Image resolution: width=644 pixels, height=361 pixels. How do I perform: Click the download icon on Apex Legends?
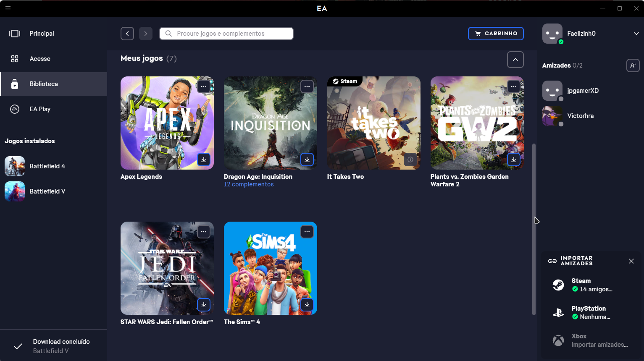click(x=204, y=160)
